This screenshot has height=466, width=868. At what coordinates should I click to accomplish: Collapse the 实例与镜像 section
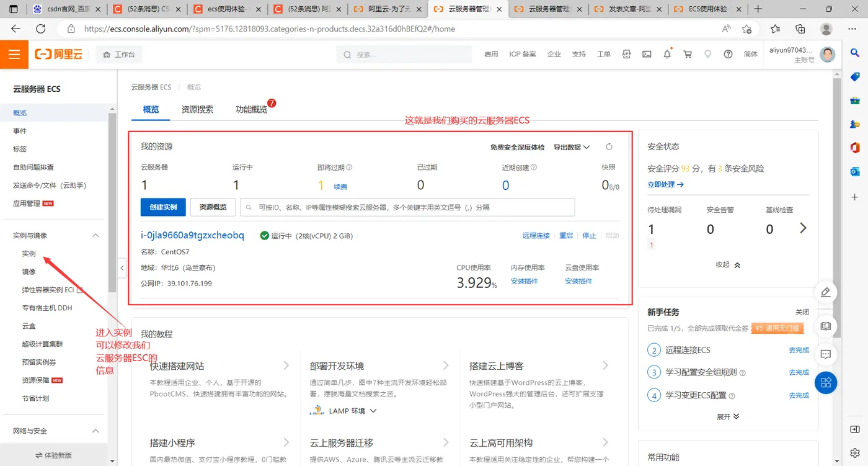point(95,236)
